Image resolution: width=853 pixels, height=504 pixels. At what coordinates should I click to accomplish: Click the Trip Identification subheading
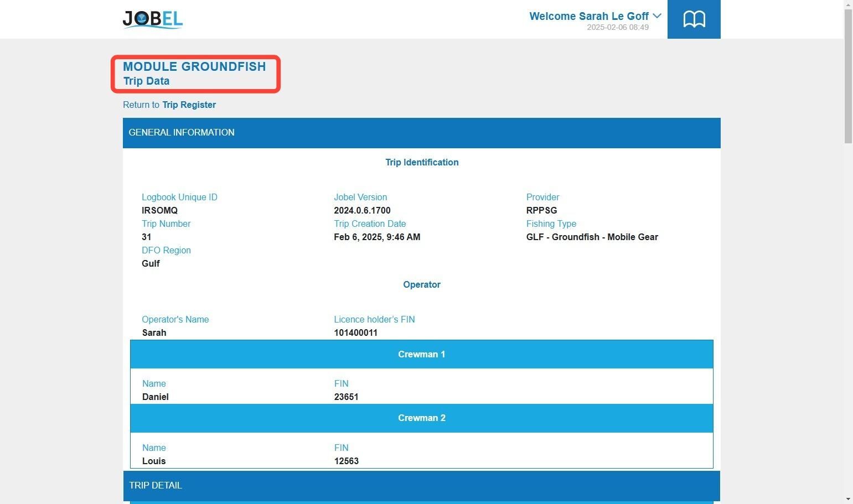[x=422, y=163]
